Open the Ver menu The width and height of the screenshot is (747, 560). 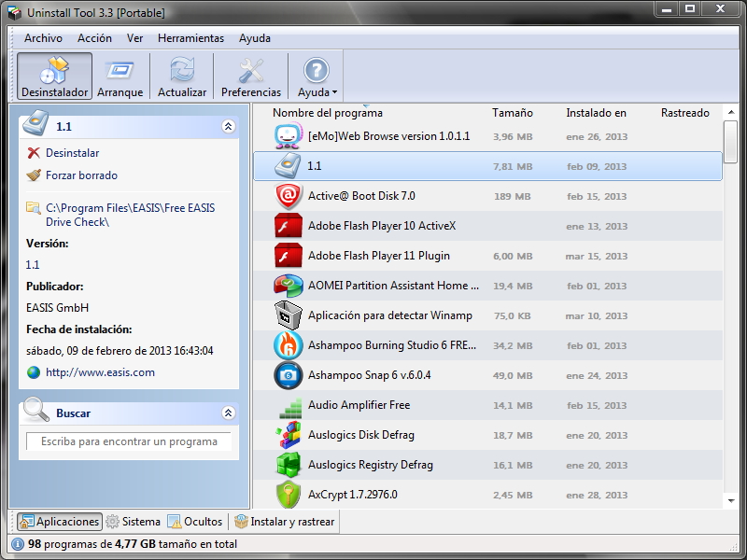coord(134,38)
